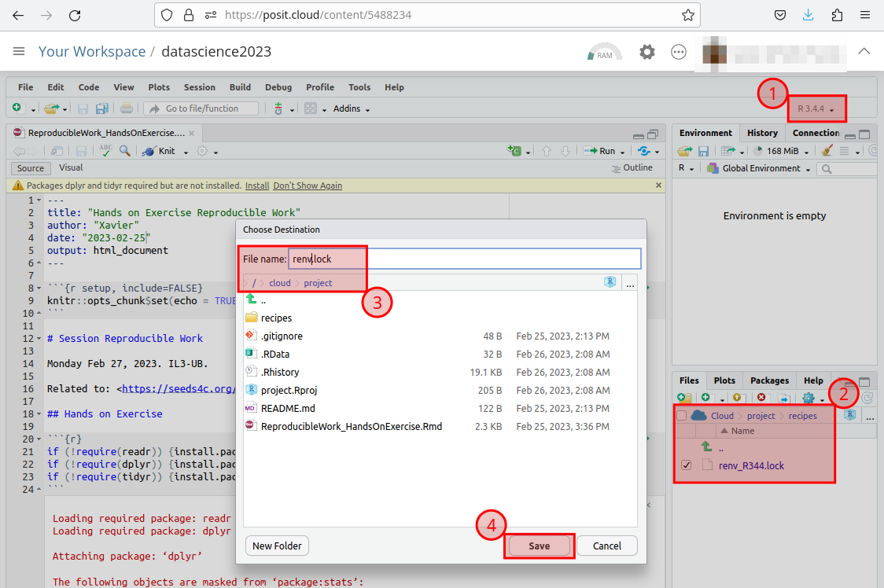Select project.Rproj in the dialog file list
The width and height of the screenshot is (884, 588).
click(x=289, y=390)
